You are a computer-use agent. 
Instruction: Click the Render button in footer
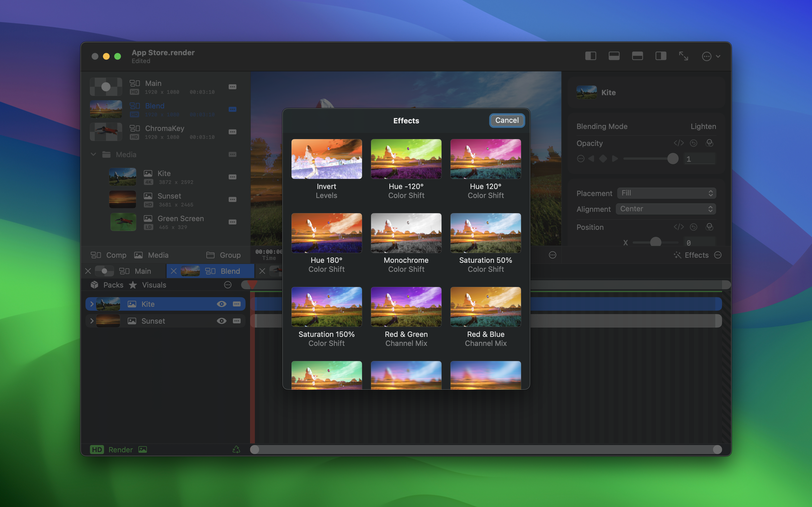pos(120,450)
